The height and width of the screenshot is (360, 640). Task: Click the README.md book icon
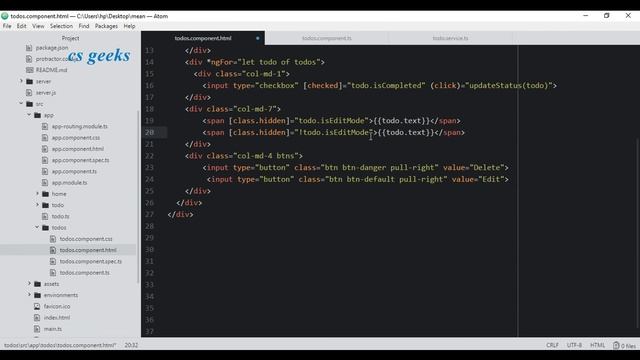pos(29,70)
